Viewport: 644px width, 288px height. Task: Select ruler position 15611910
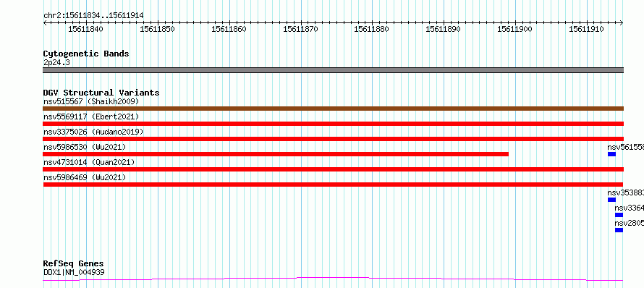(587, 29)
